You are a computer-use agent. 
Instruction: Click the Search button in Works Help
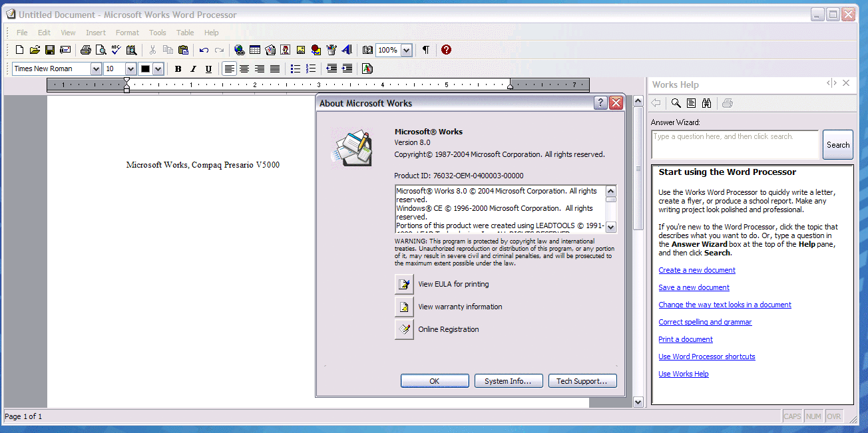click(x=837, y=144)
